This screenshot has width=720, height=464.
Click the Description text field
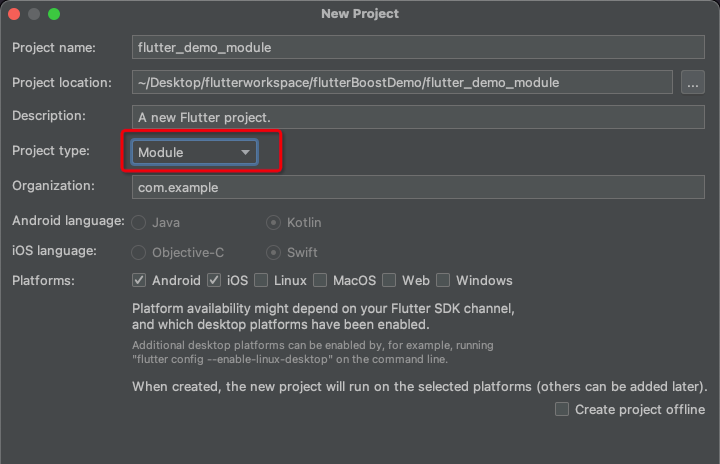[x=418, y=117]
